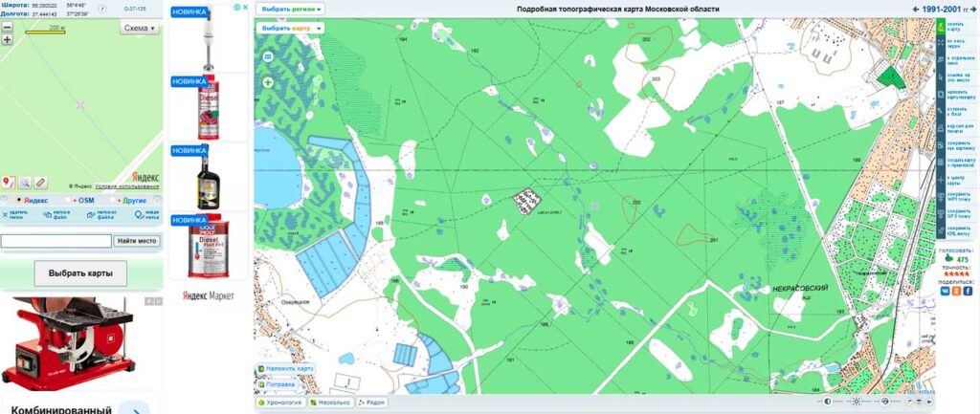Adjust the contrast slider below the map
Viewport: 980px width, 414px height.
click(x=828, y=402)
